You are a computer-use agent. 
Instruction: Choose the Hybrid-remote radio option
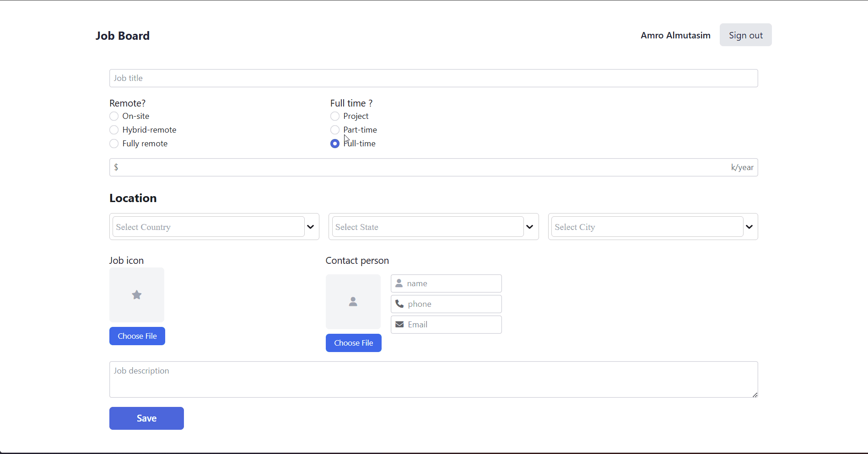[x=114, y=130]
